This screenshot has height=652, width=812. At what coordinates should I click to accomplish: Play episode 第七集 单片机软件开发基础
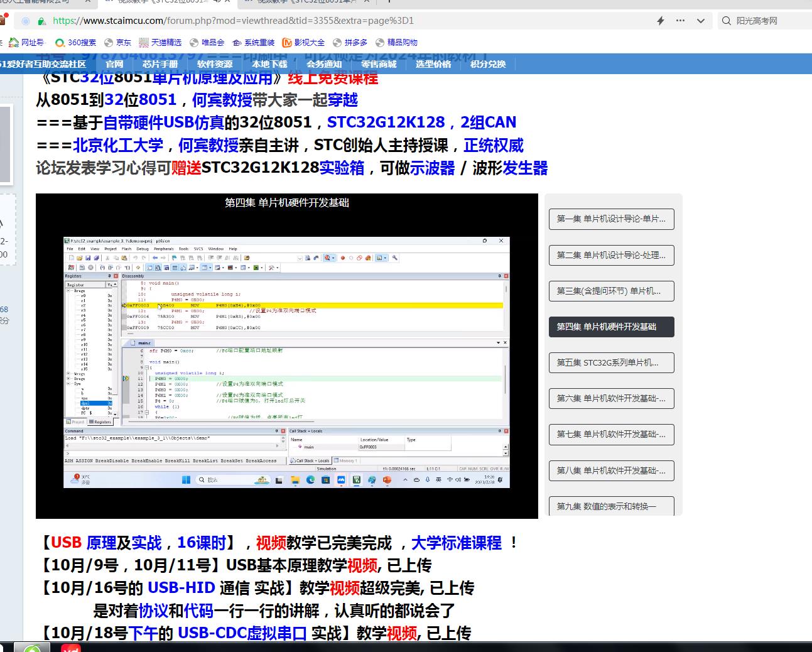[611, 434]
